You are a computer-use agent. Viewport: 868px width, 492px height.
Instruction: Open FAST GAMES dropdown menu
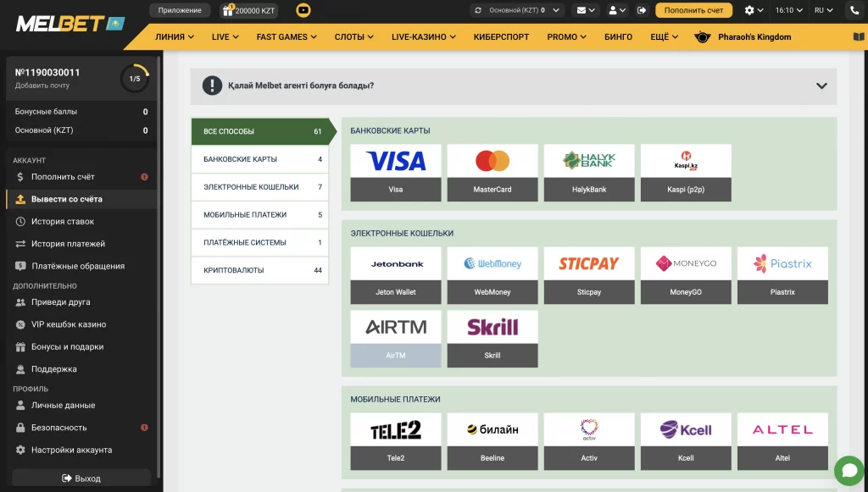(287, 37)
